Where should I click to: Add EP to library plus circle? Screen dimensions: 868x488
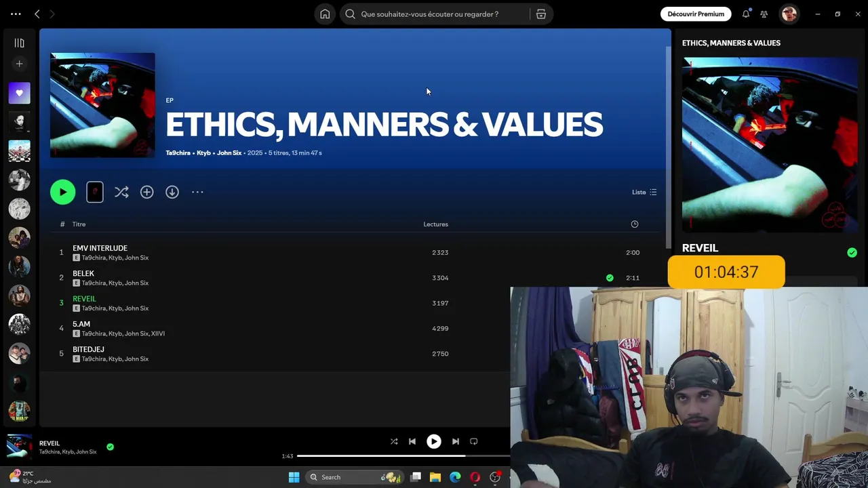pyautogui.click(x=146, y=192)
